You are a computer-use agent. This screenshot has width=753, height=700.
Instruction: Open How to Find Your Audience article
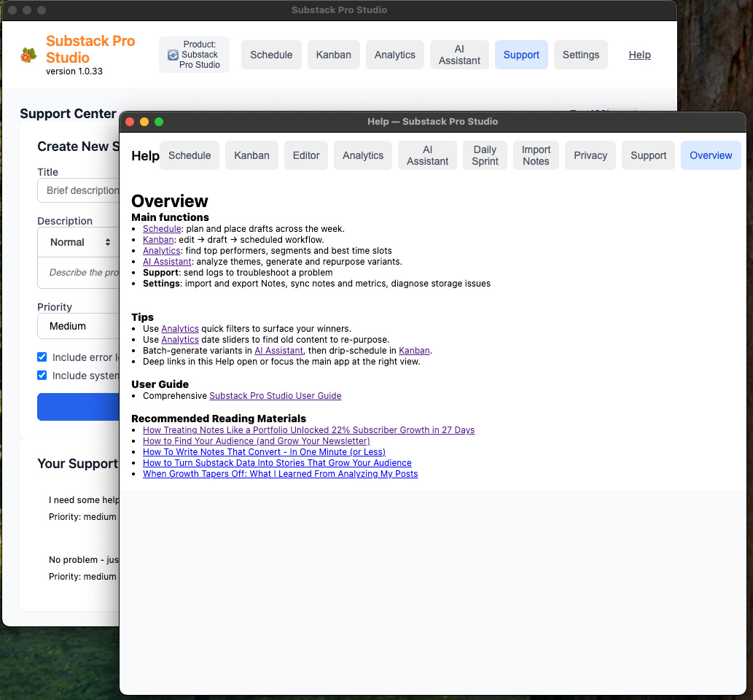[x=257, y=441]
